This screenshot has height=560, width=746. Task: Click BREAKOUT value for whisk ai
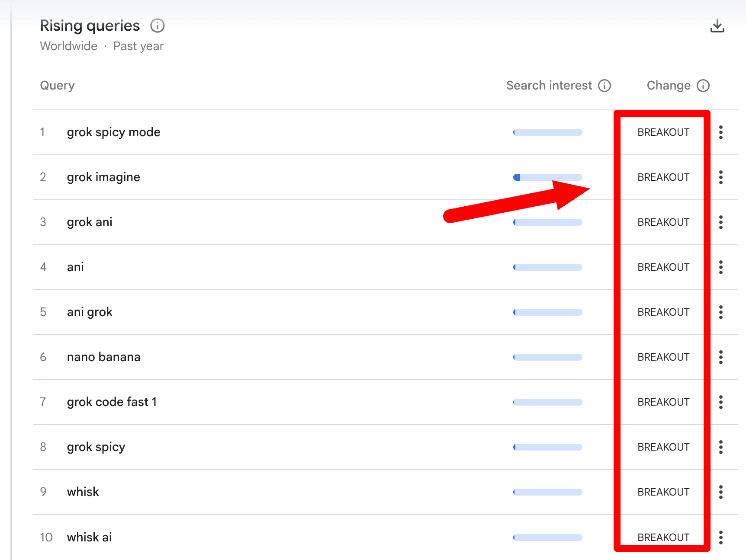pos(663,538)
